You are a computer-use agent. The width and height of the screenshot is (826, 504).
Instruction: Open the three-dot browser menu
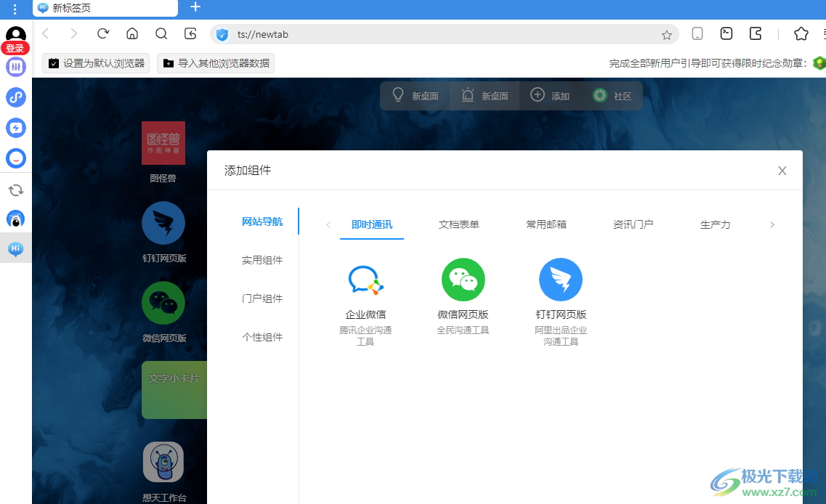click(15, 9)
